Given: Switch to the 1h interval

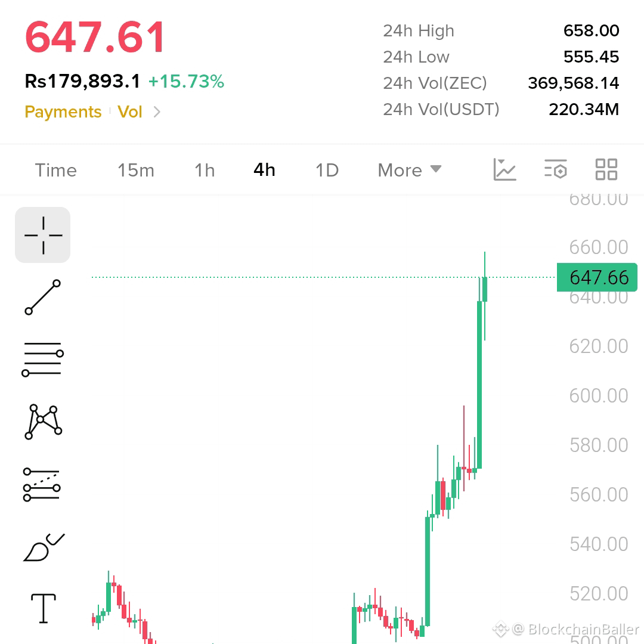Looking at the screenshot, I should (x=205, y=170).
